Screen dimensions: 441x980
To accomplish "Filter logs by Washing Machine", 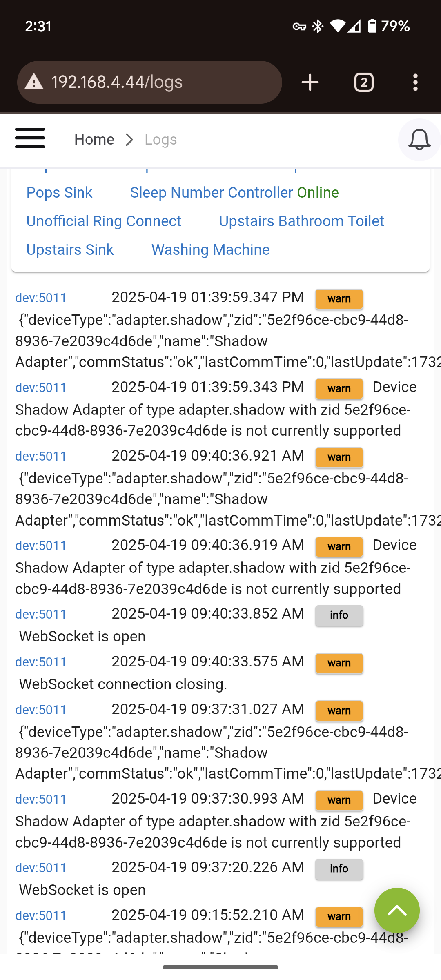I will point(210,250).
